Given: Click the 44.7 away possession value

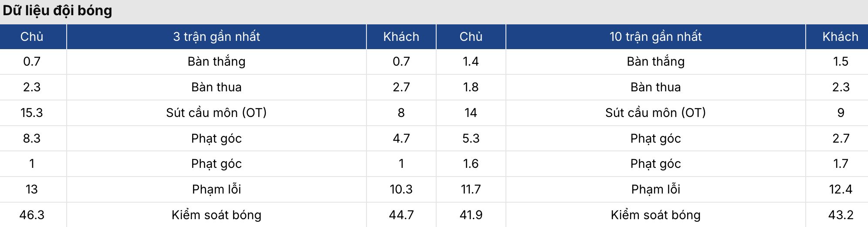Looking at the screenshot, I should (x=401, y=215).
